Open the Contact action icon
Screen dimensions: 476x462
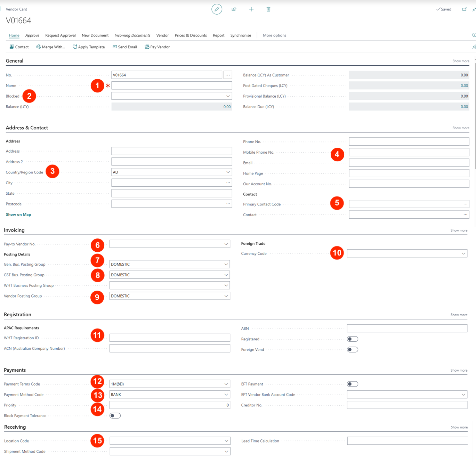coord(12,47)
